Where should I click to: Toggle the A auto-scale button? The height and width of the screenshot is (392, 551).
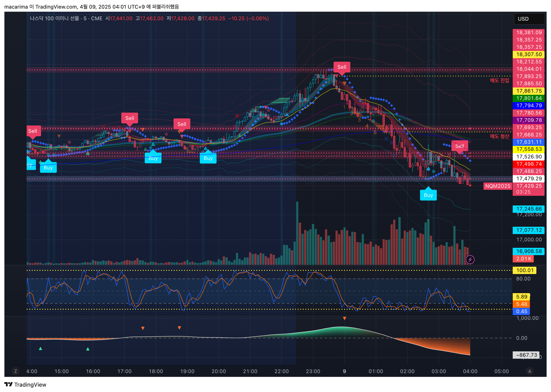click(529, 371)
